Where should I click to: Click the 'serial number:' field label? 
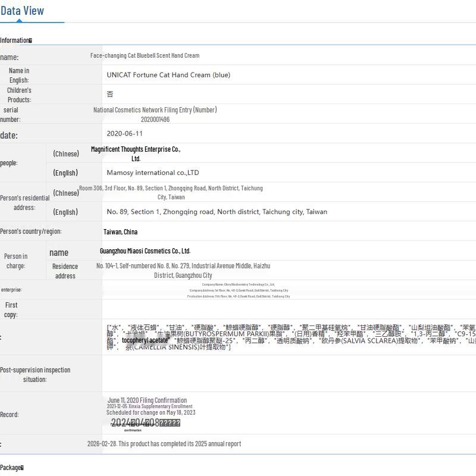10,115
